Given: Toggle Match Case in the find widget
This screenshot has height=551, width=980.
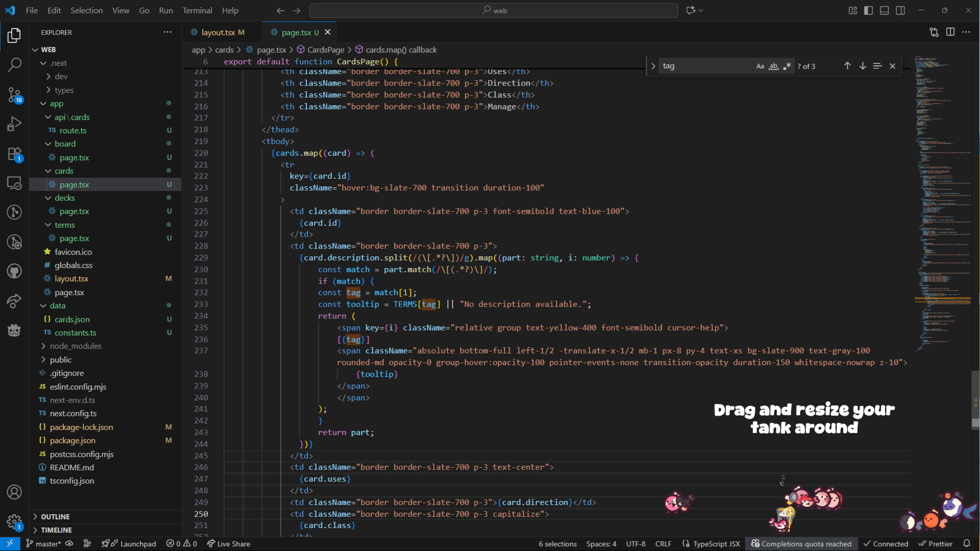Looking at the screenshot, I should coord(760,66).
